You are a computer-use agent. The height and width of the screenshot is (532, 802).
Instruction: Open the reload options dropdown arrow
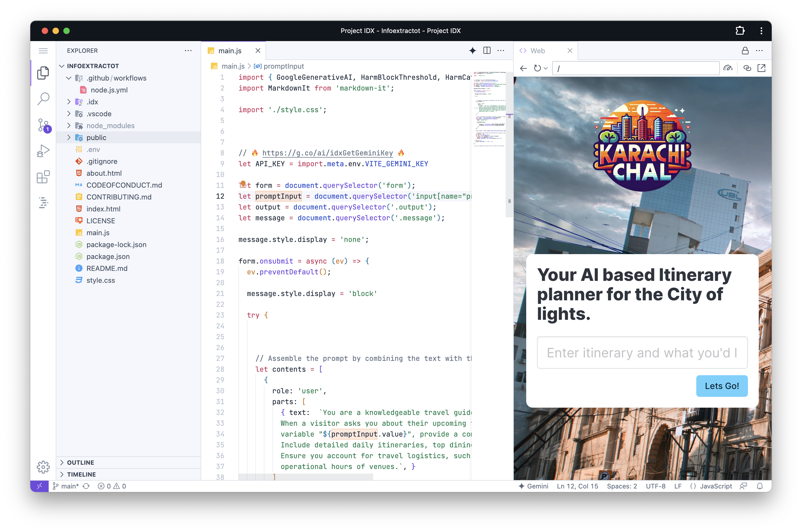[545, 68]
